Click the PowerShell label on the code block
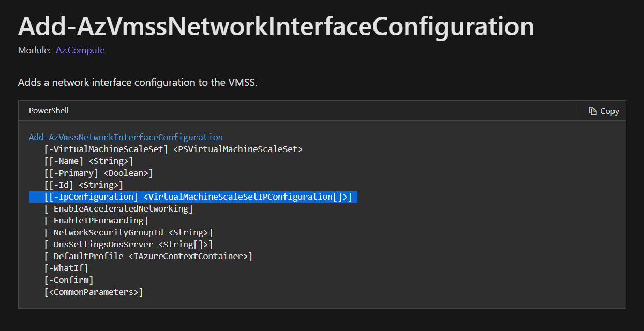 tap(48, 110)
